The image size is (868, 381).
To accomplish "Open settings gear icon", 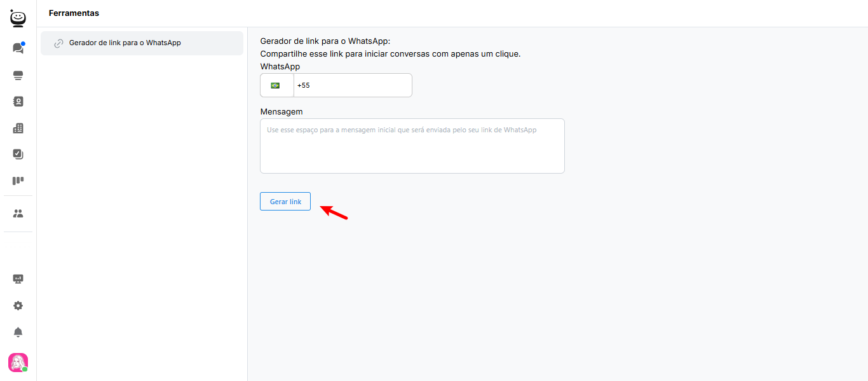I will click(x=18, y=306).
